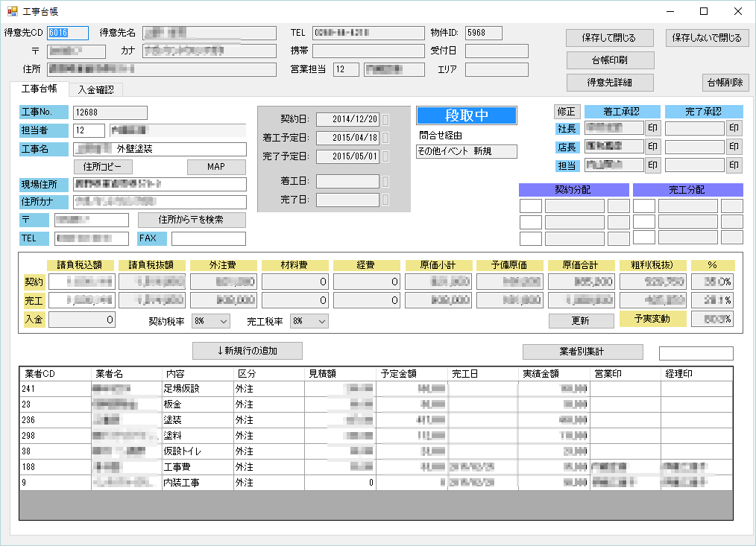The height and width of the screenshot is (546, 756).
Task: Click 印 stamp for 社長 着工承認
Action: tap(652, 128)
